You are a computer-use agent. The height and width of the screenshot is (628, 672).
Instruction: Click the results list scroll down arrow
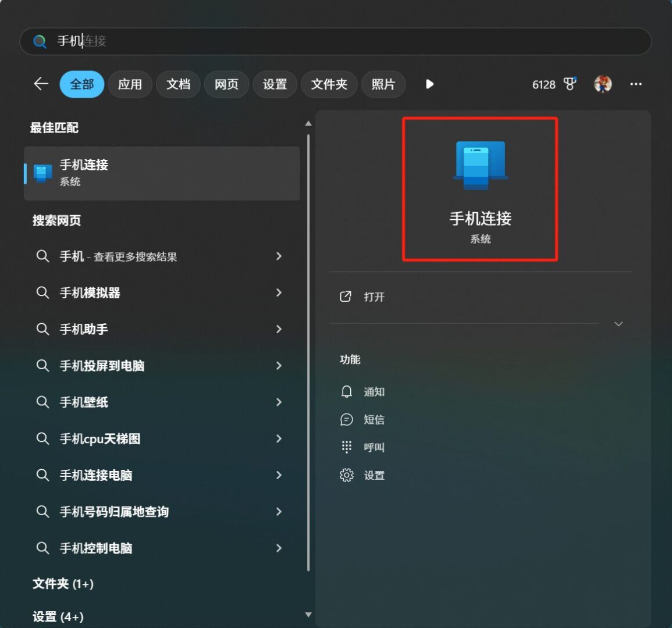[308, 615]
